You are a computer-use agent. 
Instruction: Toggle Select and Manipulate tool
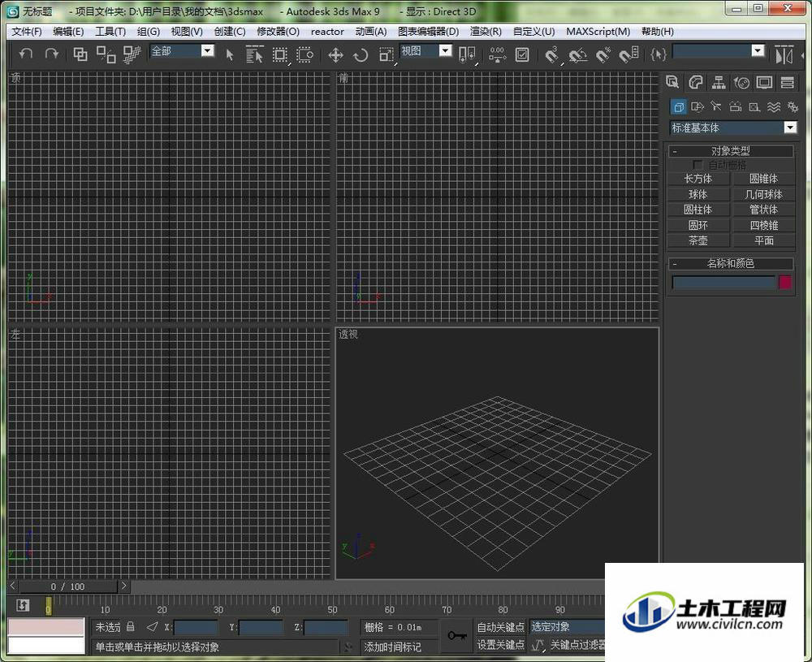tap(497, 54)
